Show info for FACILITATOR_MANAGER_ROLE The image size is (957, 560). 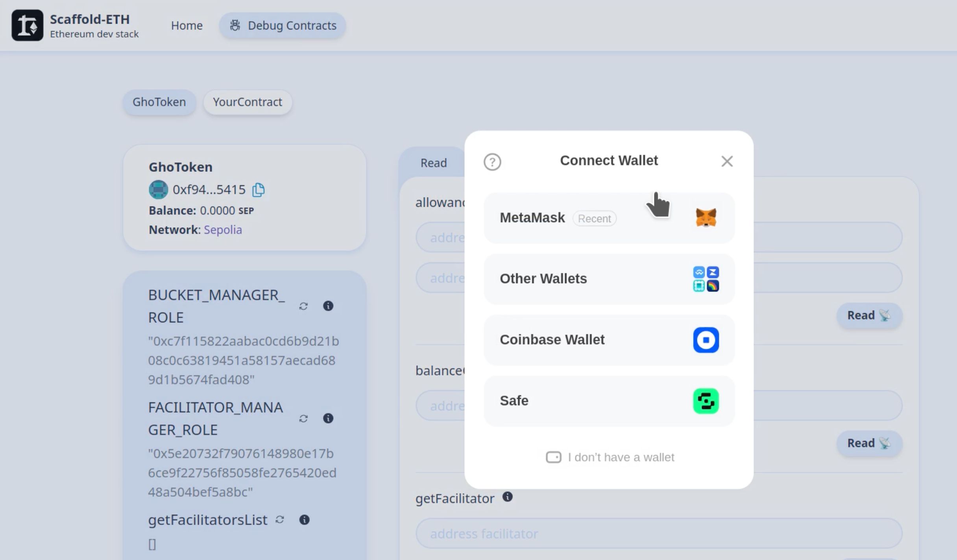coord(328,418)
